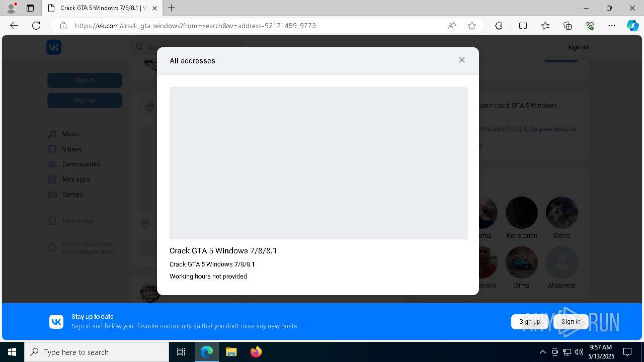The width and height of the screenshot is (644, 362).
Task: Click the VK logo in the blue banner
Action: coord(56,322)
